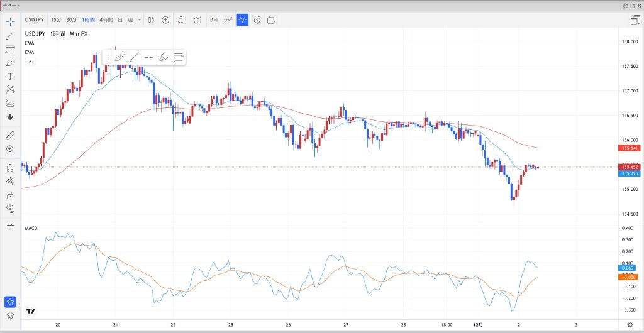Switch to the 15分 timeframe
Viewport: 644px width, 333px height.
pyautogui.click(x=57, y=20)
